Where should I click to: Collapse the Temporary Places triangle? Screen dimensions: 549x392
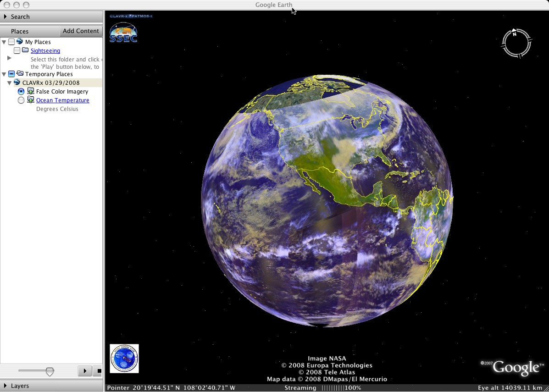(x=4, y=74)
